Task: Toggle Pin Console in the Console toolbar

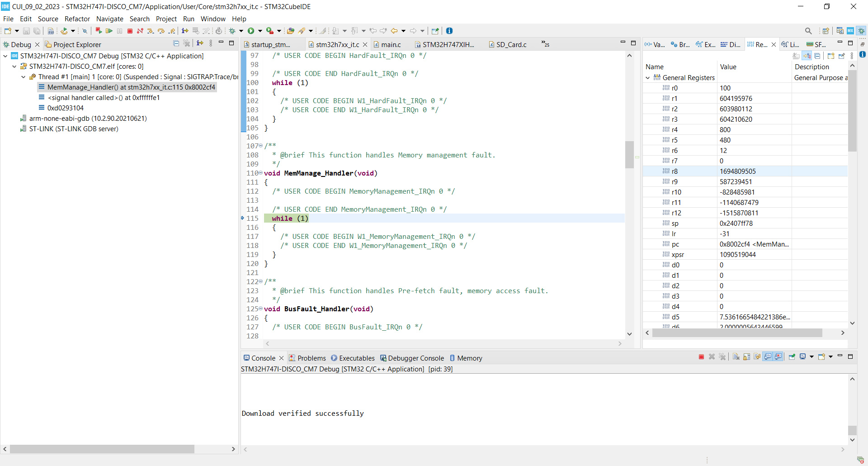Action: pos(791,357)
